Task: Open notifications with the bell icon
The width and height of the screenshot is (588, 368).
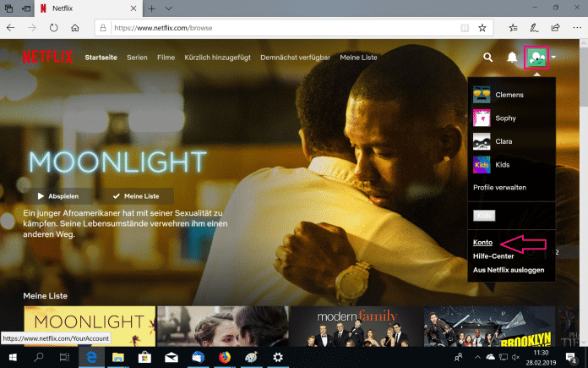Action: tap(512, 58)
